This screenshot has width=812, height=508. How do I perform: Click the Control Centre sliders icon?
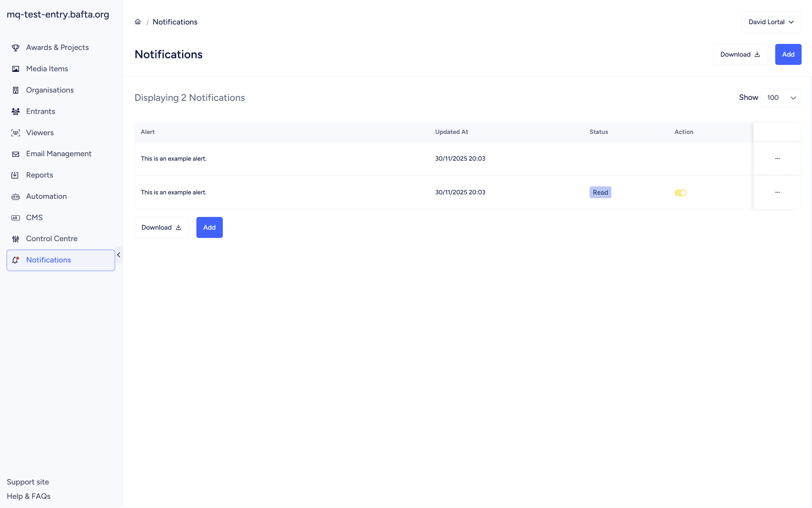pyautogui.click(x=16, y=239)
